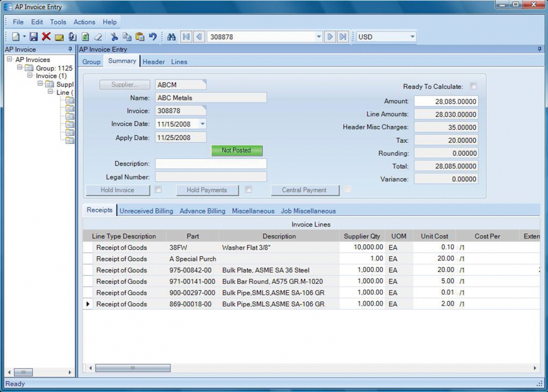The width and height of the screenshot is (548, 392).
Task: Switch to the Lines tab
Action: point(179,62)
